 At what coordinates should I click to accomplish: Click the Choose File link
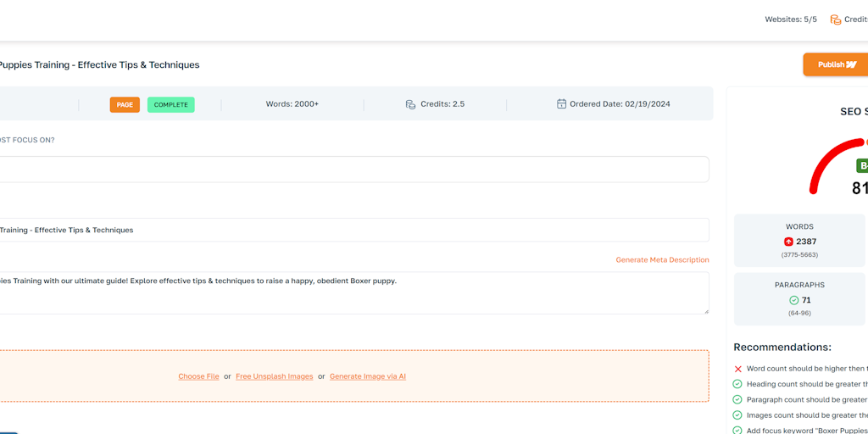point(198,376)
